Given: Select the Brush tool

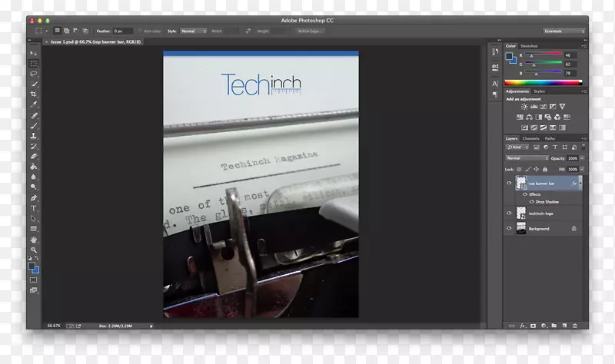Looking at the screenshot, I should [x=34, y=126].
